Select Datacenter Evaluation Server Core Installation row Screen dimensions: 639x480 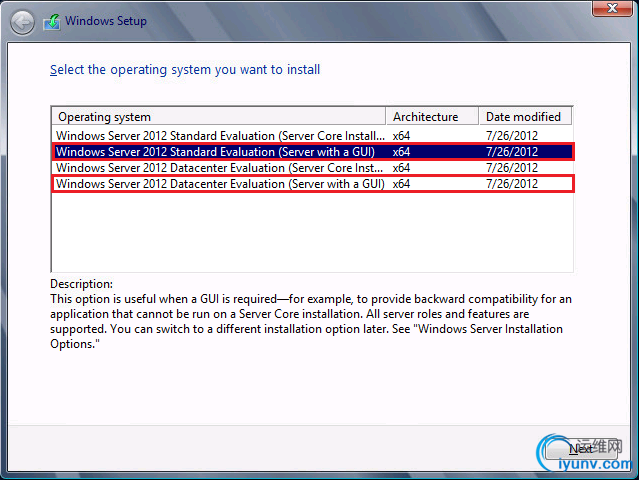coord(312,168)
